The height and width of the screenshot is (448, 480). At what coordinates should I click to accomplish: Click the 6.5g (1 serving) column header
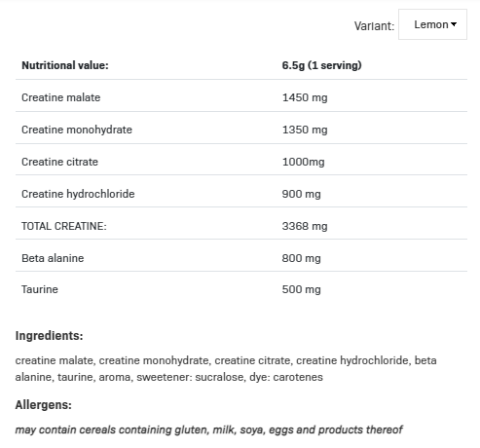(x=321, y=65)
